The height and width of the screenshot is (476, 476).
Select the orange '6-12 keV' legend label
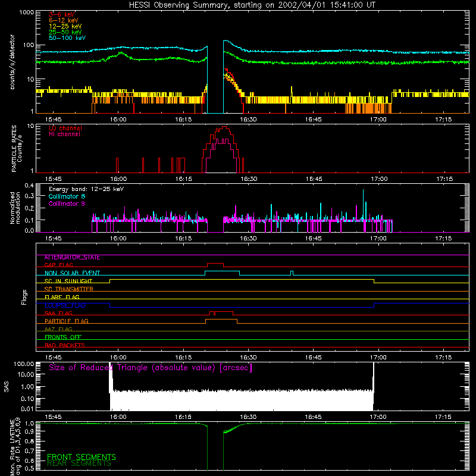coord(64,20)
